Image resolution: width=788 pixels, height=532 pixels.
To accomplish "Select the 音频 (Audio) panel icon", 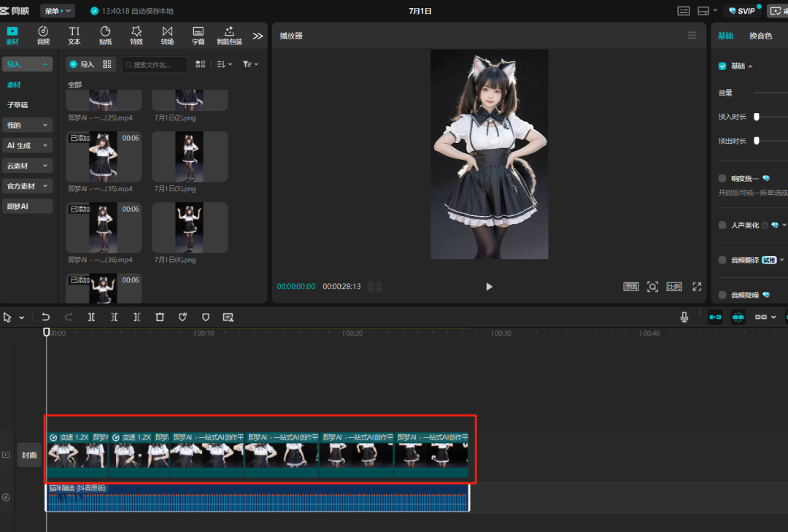I will [x=42, y=34].
